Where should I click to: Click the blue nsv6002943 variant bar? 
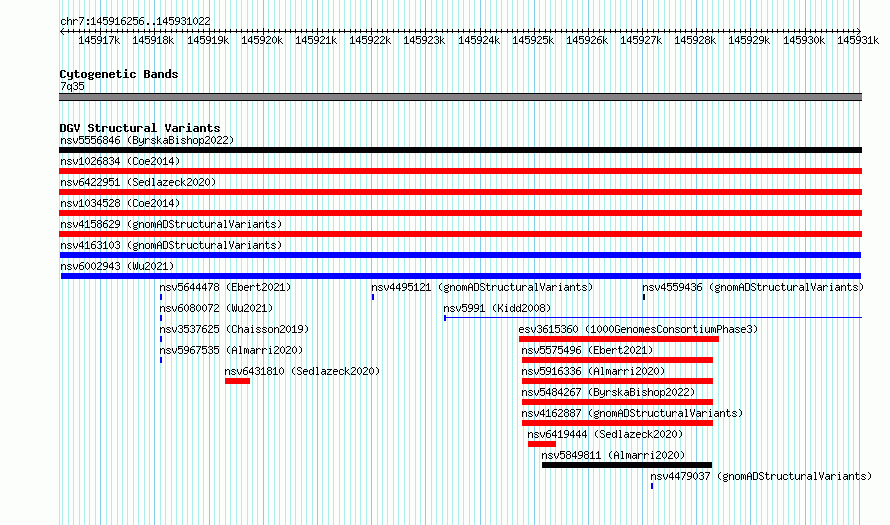pyautogui.click(x=461, y=276)
